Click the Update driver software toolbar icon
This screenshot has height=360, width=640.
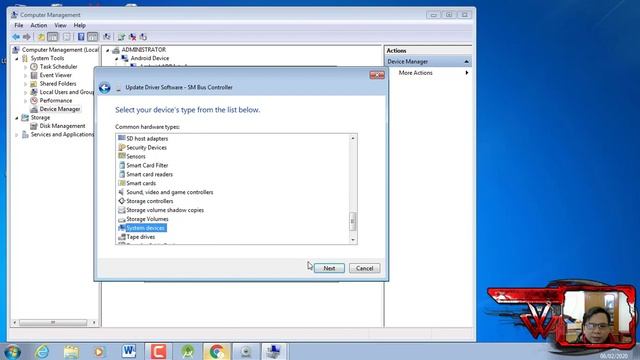tap(121, 37)
